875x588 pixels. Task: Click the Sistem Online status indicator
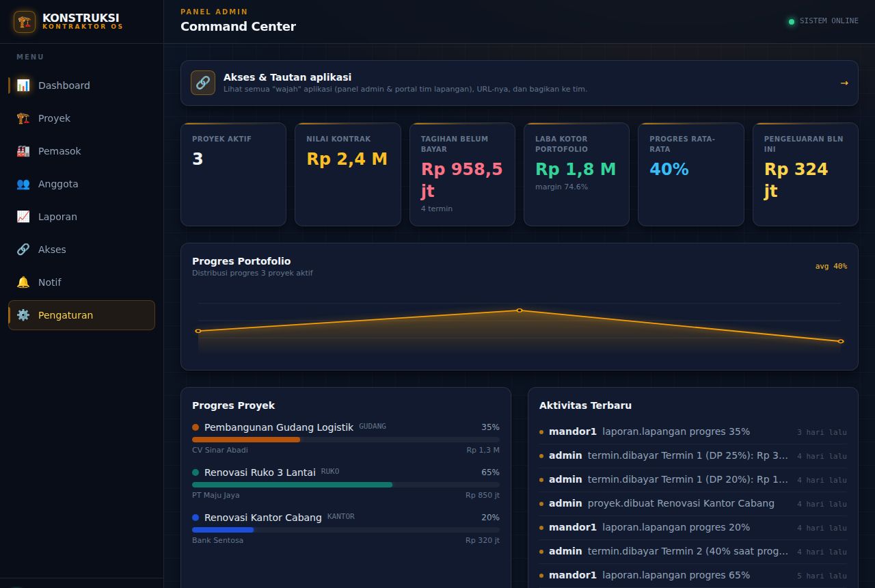click(x=823, y=21)
